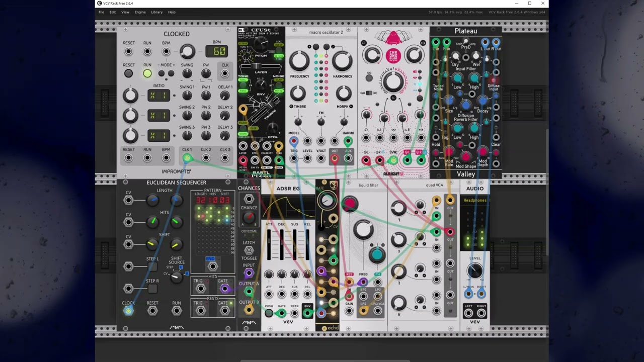644x362 pixels.
Task: Click the DRUM output jack on Crust
Action: 279,160
